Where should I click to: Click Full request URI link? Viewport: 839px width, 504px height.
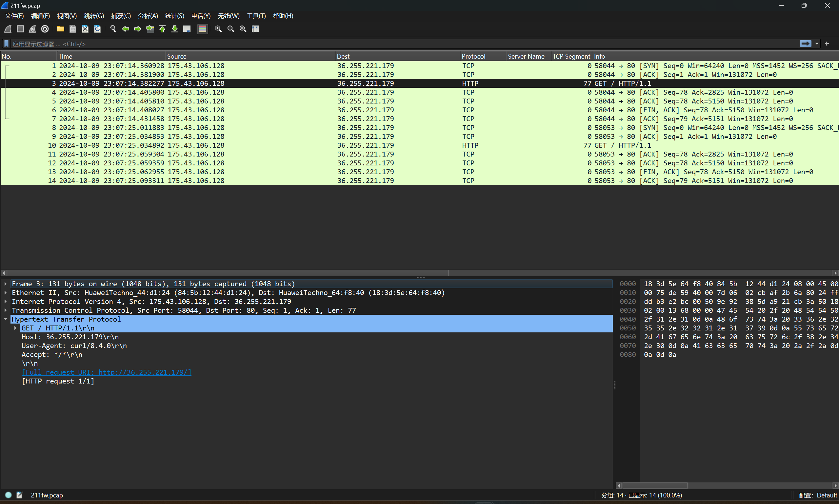coord(107,372)
